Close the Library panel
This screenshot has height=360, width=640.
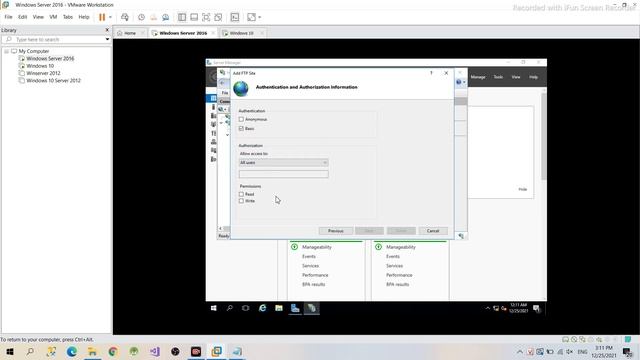pyautogui.click(x=107, y=30)
